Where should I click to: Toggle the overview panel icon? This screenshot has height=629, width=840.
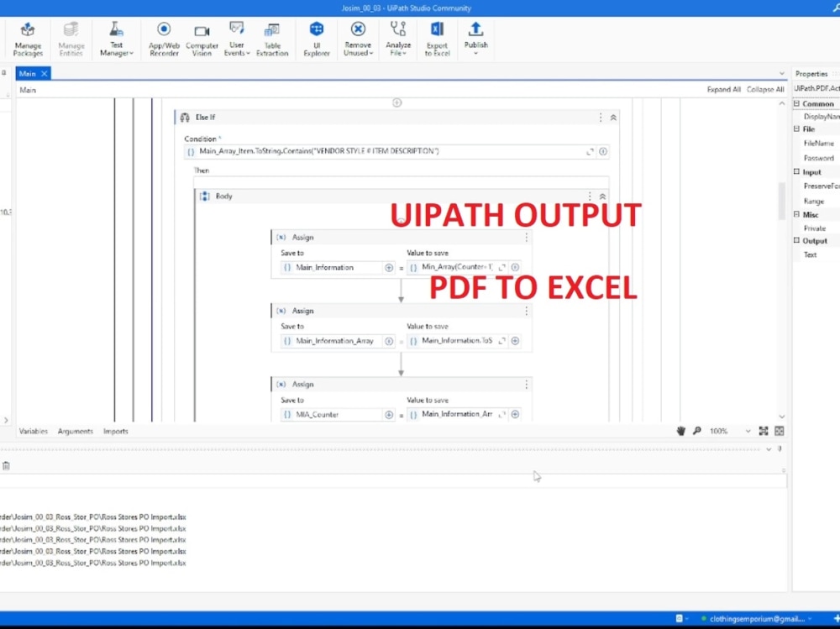pyautogui.click(x=780, y=431)
